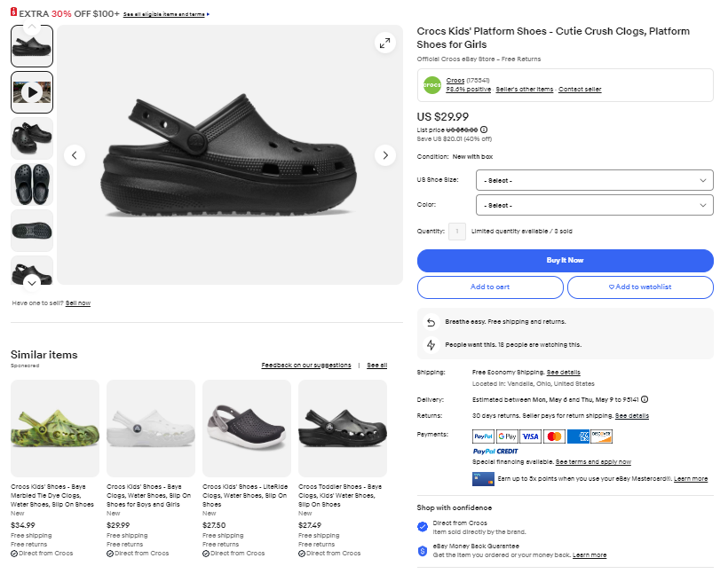Open Baya Marbled Tie Dye Clogs listing title
Screen dimensions: 728x574
point(52,496)
